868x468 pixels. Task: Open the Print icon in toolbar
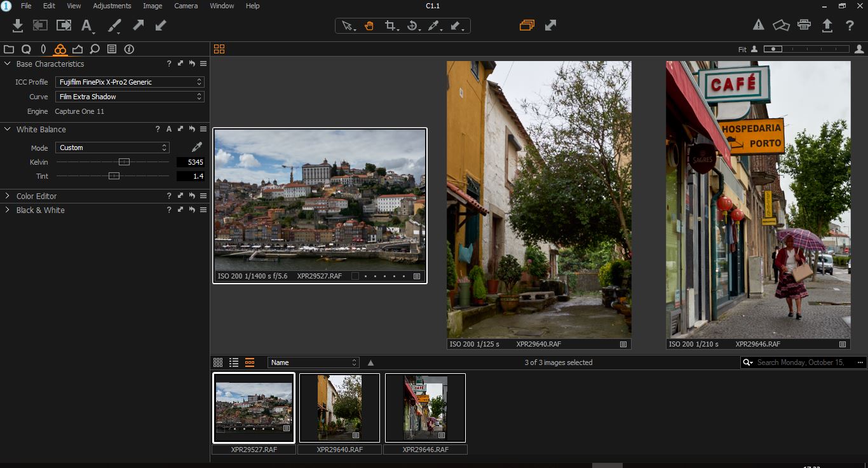click(x=804, y=25)
